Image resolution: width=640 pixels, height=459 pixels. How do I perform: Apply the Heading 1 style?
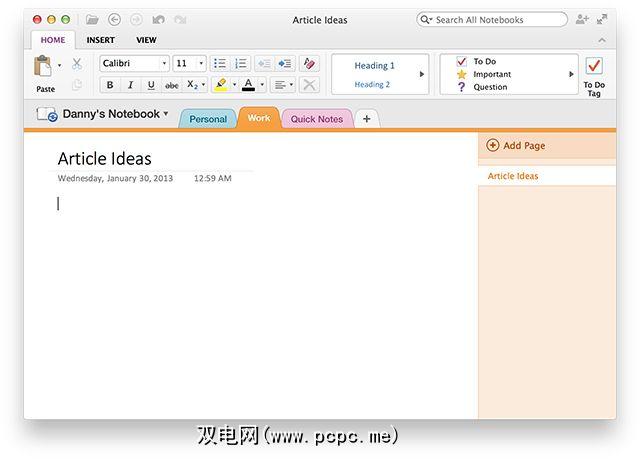pyautogui.click(x=374, y=66)
